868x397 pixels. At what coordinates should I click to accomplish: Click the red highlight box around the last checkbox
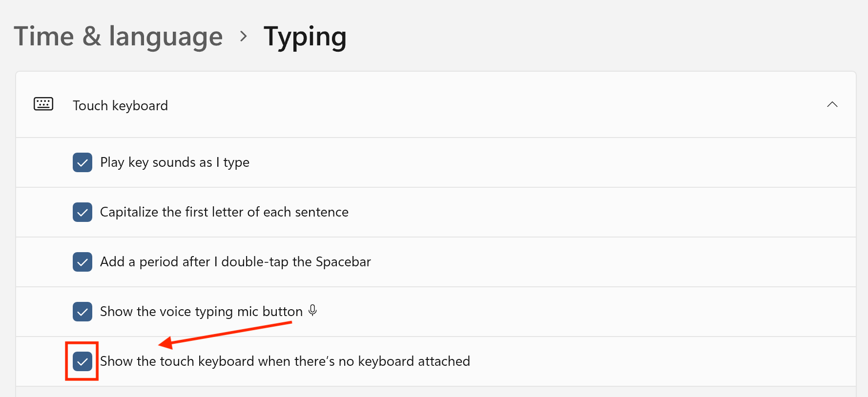click(x=82, y=361)
